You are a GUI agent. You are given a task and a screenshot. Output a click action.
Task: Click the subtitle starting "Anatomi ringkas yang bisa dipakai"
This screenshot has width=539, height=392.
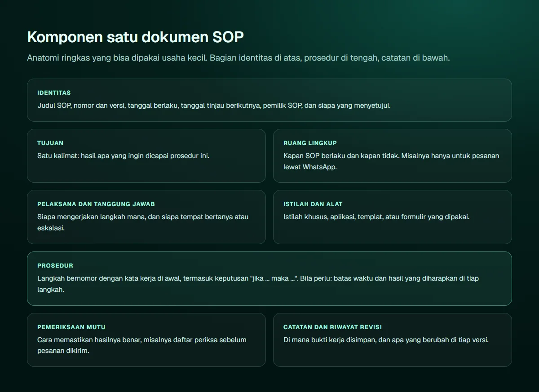click(x=239, y=58)
